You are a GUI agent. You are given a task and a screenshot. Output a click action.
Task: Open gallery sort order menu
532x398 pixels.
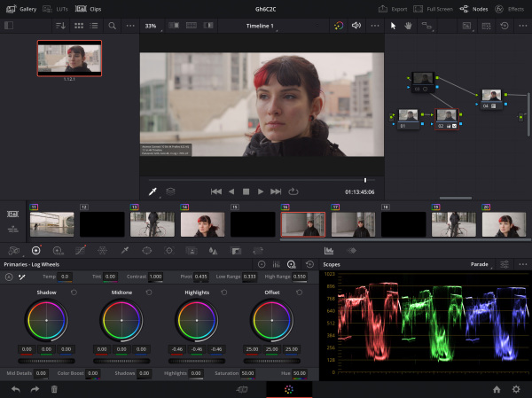[60, 26]
